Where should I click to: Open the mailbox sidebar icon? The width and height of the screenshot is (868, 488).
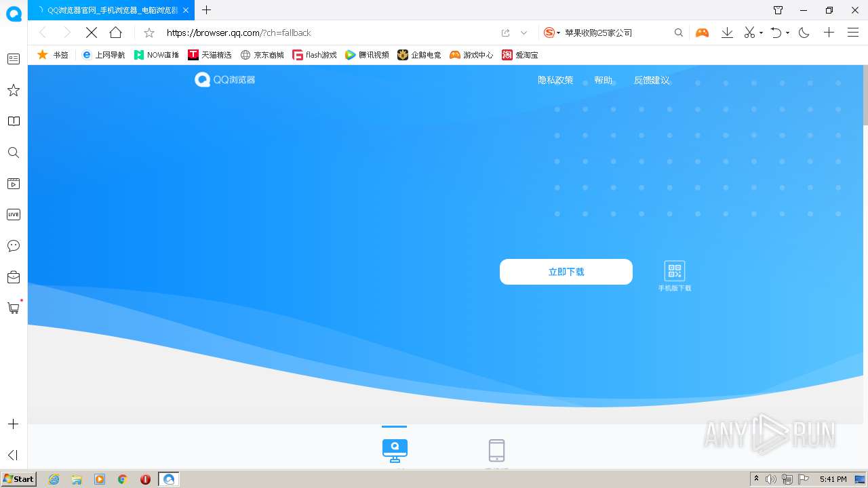pyautogui.click(x=14, y=277)
